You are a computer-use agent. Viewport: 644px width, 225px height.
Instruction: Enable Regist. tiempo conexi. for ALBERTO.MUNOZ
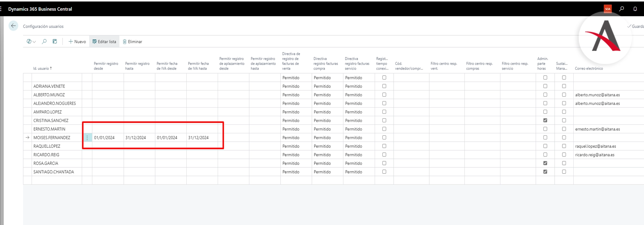(x=384, y=95)
